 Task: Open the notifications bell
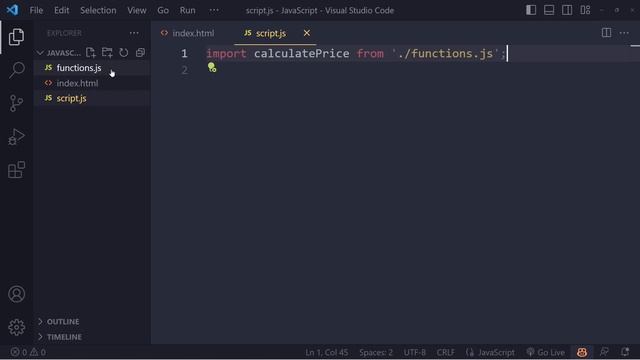(625, 352)
